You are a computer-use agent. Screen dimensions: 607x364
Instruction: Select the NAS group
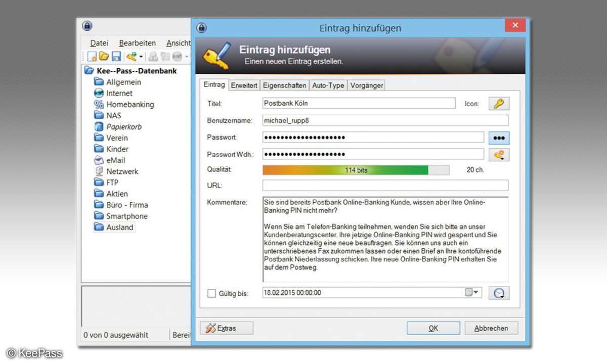pos(107,115)
